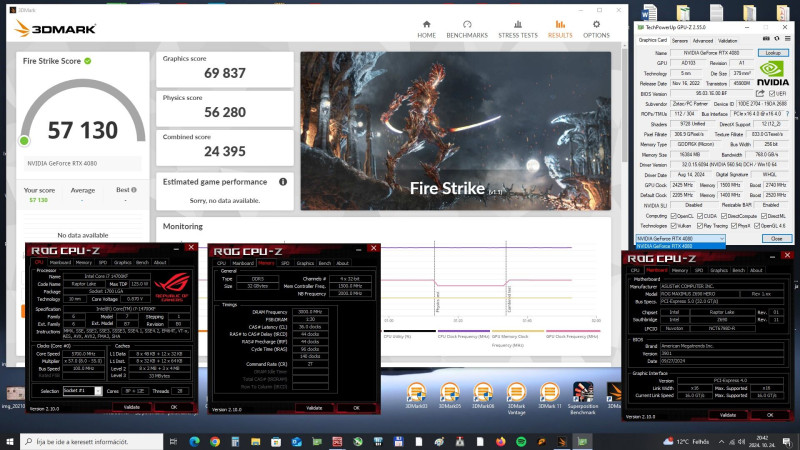Open File Explorer from taskbar
The height and width of the screenshot is (450, 800).
pos(256,441)
